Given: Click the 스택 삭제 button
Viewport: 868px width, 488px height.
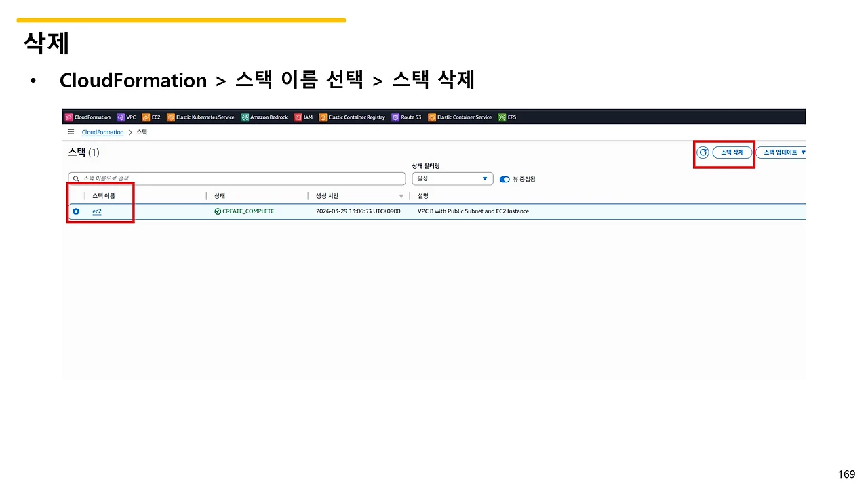Looking at the screenshot, I should 732,152.
